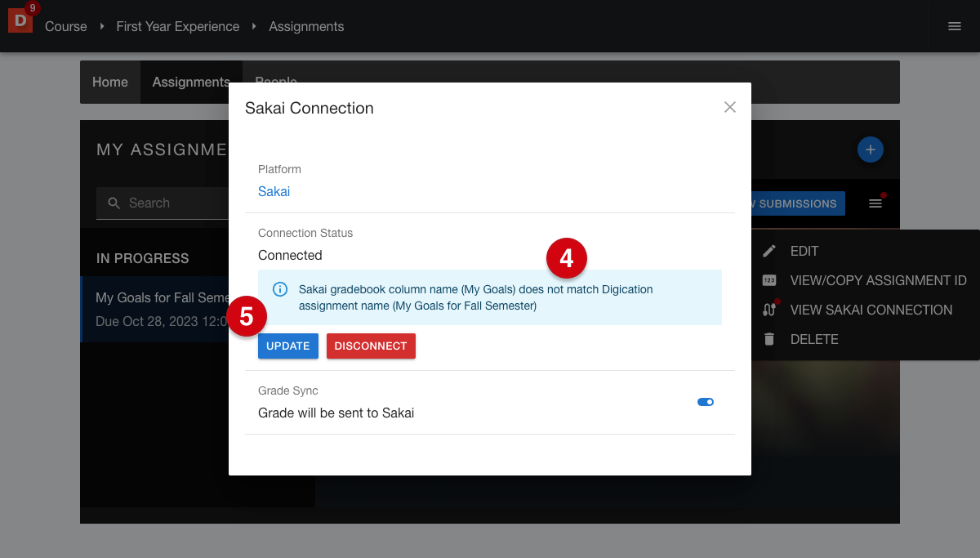Click the info icon in mismatch notice
The width and height of the screenshot is (980, 558).
(280, 289)
